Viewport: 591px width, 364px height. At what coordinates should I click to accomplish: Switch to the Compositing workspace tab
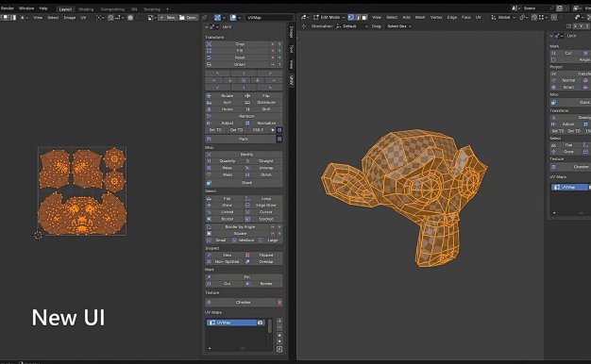tap(112, 9)
